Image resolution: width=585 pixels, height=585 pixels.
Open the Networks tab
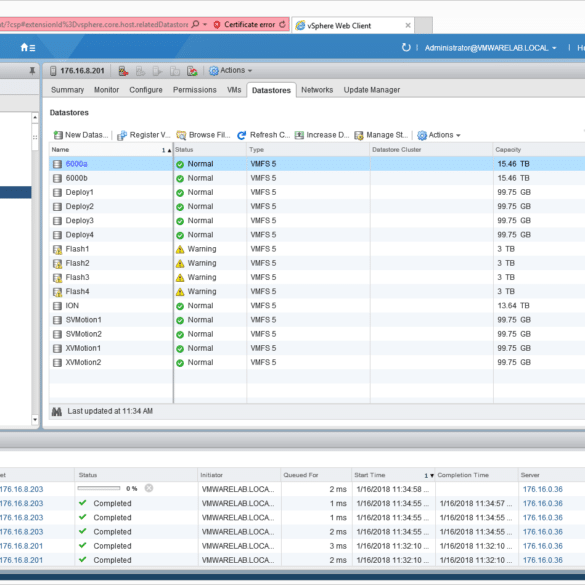pyautogui.click(x=317, y=90)
